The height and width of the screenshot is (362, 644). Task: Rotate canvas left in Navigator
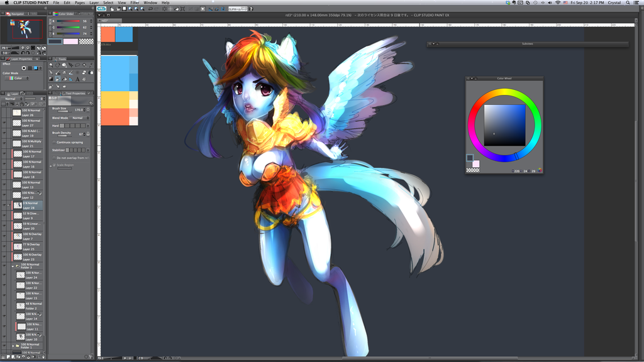(x=23, y=53)
